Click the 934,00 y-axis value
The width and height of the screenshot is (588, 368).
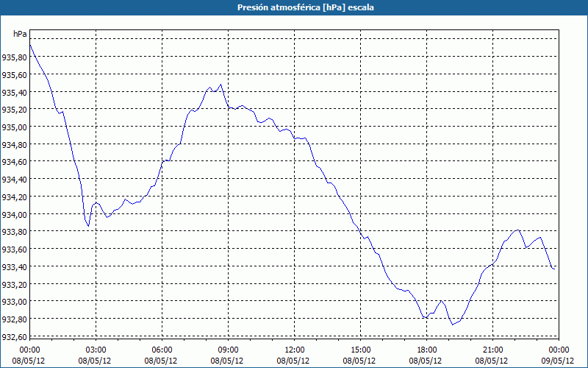coord(14,214)
